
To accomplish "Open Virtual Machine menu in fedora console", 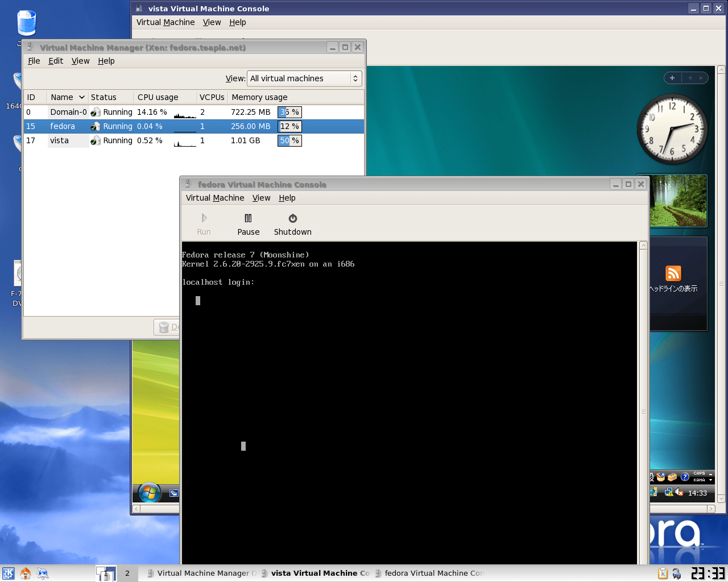I will coord(215,198).
